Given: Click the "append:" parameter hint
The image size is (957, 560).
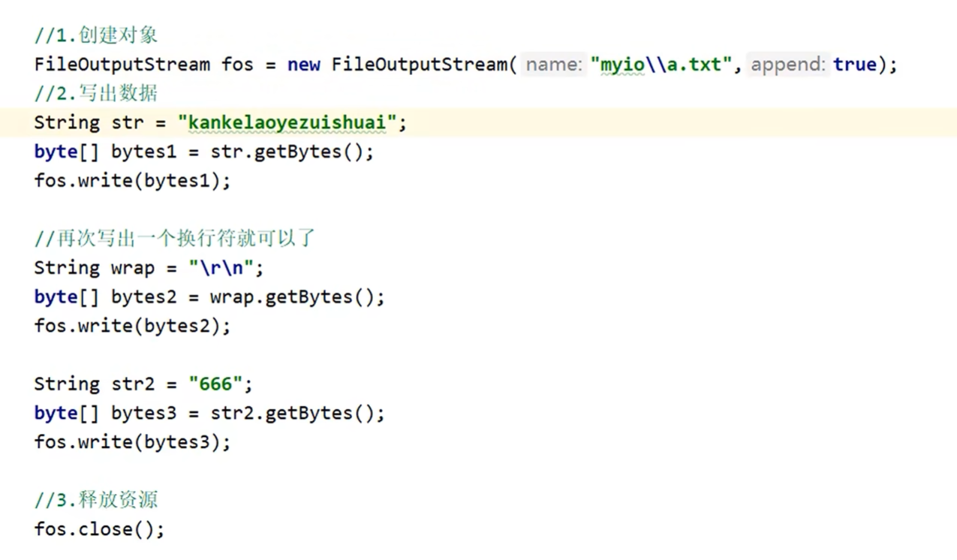Looking at the screenshot, I should (x=788, y=65).
